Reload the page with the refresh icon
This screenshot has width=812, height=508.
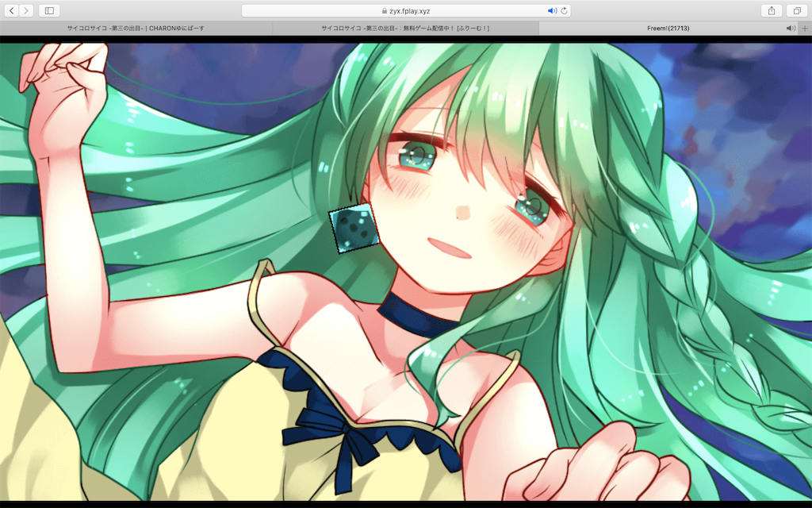pyautogui.click(x=564, y=10)
